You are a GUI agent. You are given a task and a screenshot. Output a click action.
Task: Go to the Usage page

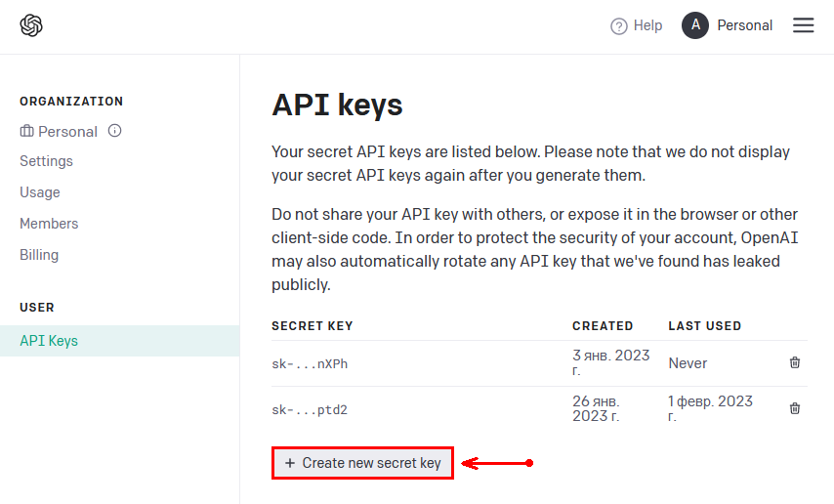pyautogui.click(x=40, y=192)
